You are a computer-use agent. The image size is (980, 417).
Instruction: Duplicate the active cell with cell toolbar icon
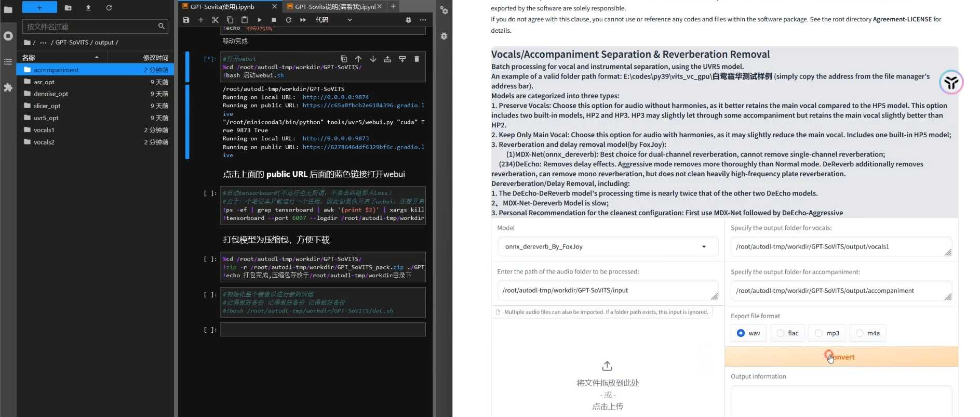(x=344, y=59)
